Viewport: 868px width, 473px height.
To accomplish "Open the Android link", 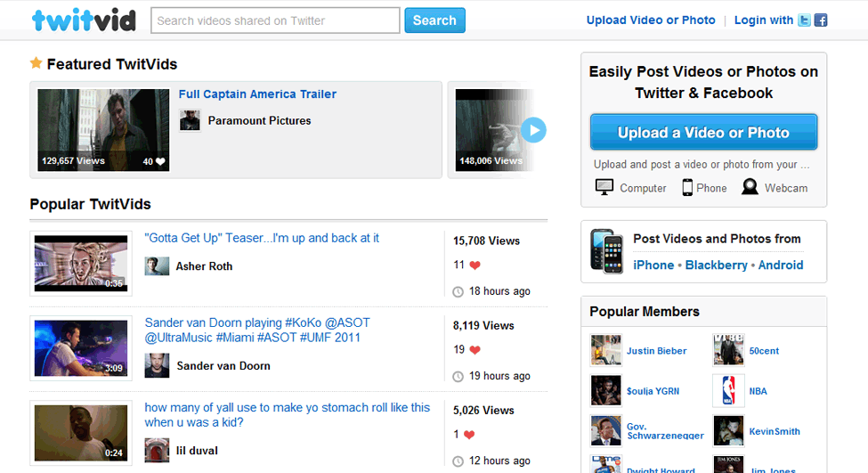I will click(781, 265).
